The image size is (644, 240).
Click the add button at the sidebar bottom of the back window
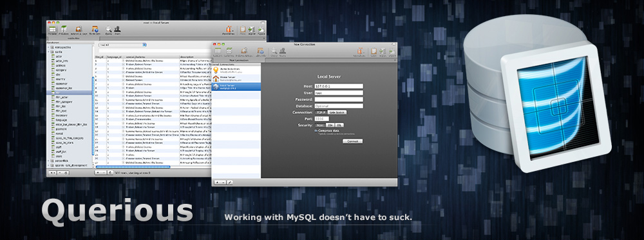[52, 173]
